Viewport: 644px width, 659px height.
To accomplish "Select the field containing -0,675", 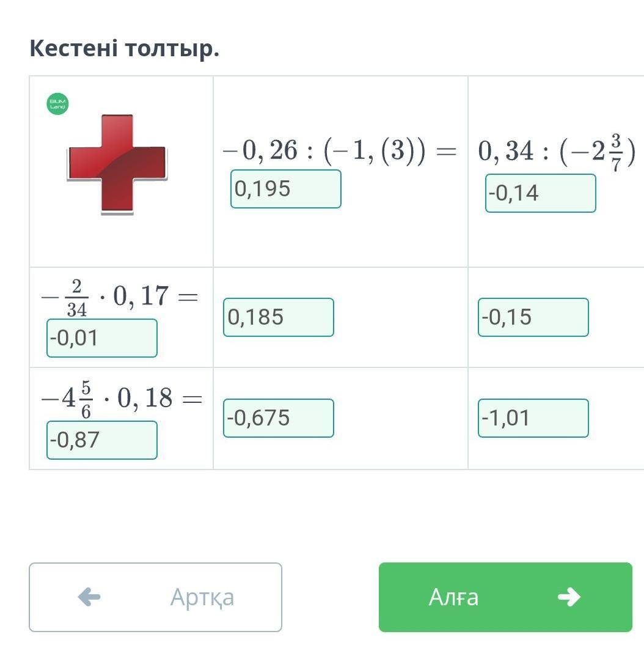I will pyautogui.click(x=278, y=418).
